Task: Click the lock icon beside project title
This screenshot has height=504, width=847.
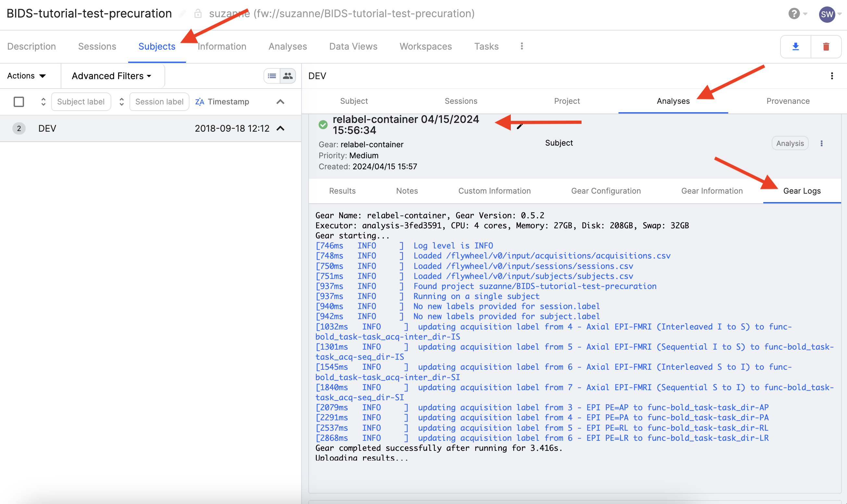Action: 198,14
